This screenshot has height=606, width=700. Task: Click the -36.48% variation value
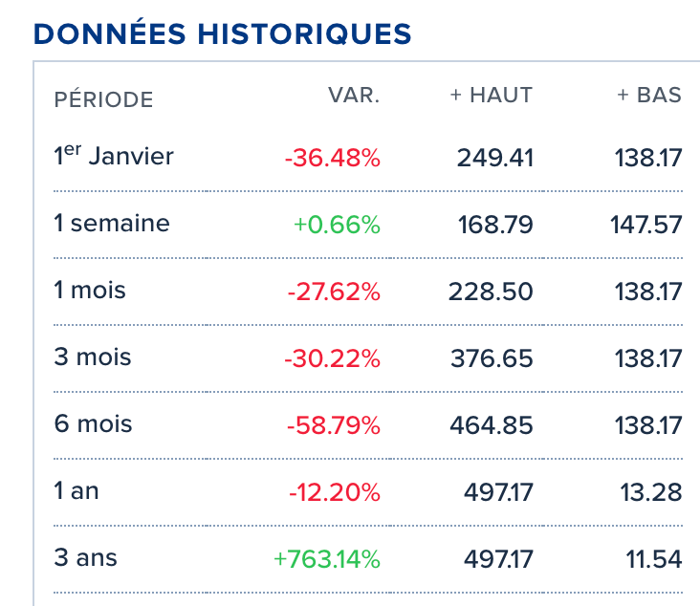coord(332,158)
